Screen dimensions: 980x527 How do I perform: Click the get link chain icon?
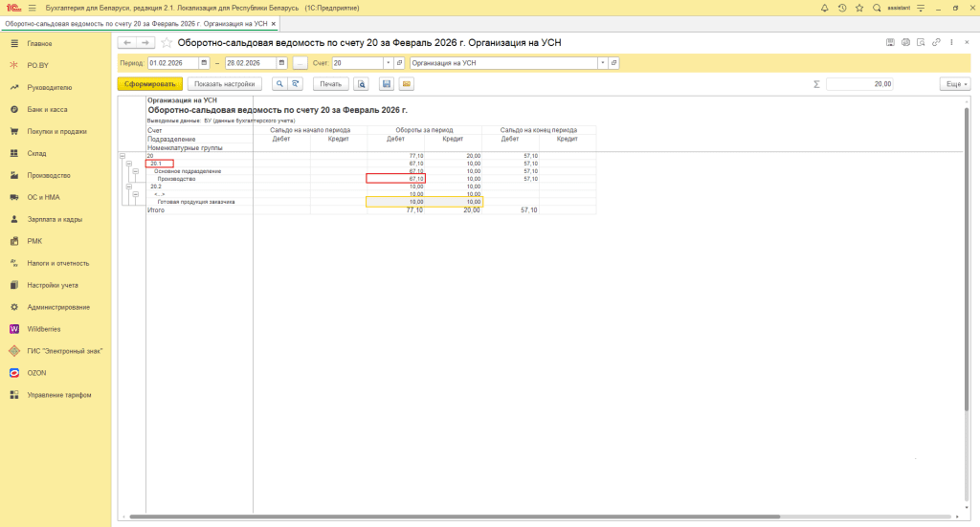[937, 43]
